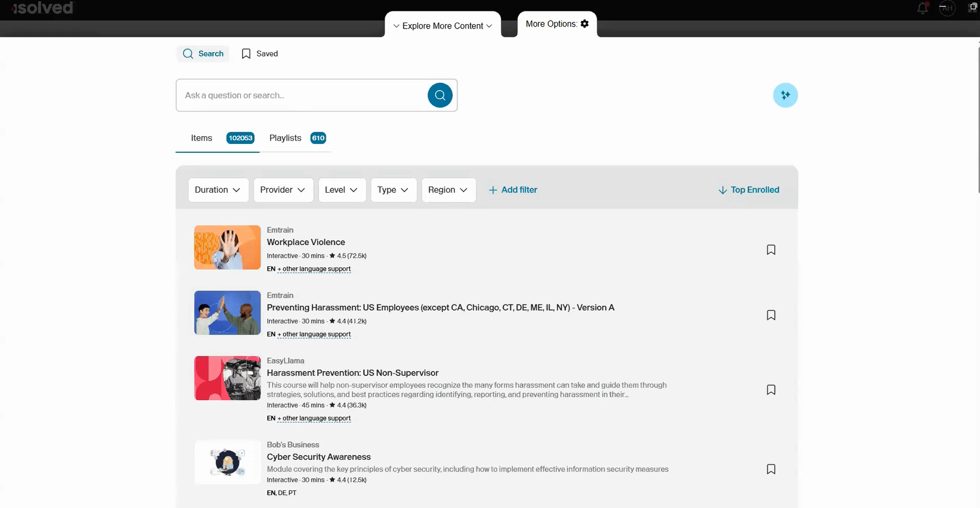Open other language support for Workplace Violence
Image resolution: width=980 pixels, height=508 pixels.
(x=313, y=269)
